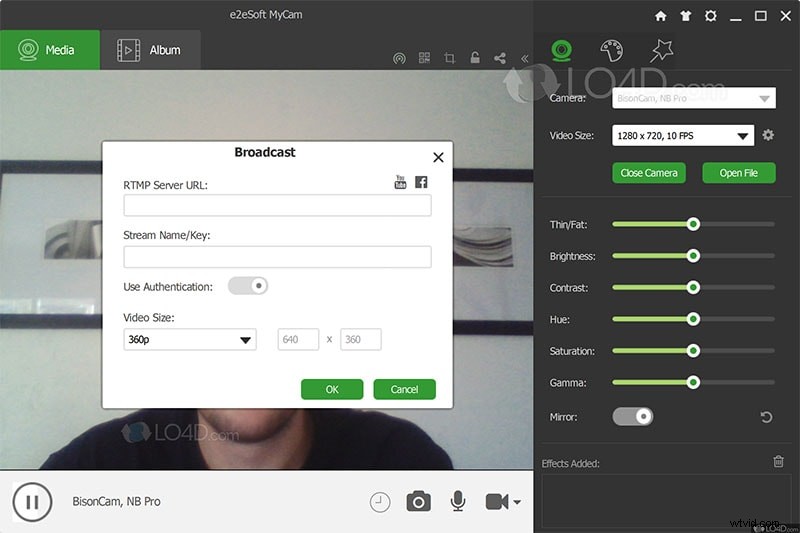Adjust the Thin/Fat slider handle
The height and width of the screenshot is (533, 800).
(x=693, y=224)
